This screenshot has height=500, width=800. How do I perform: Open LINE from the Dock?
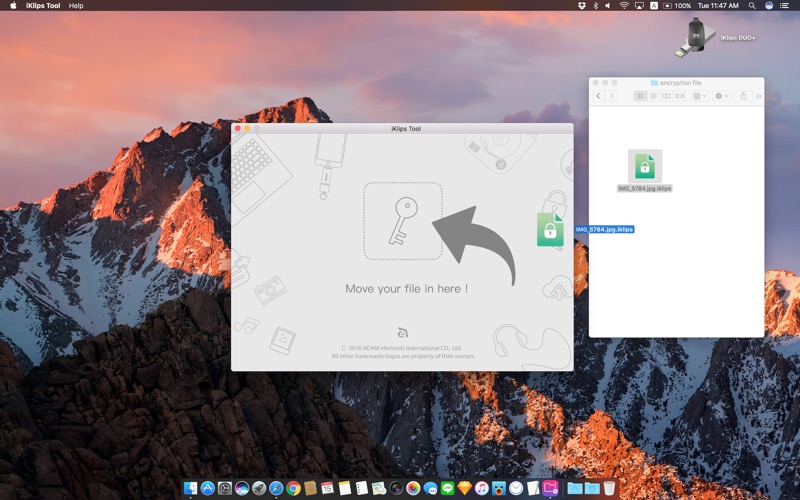[447, 488]
